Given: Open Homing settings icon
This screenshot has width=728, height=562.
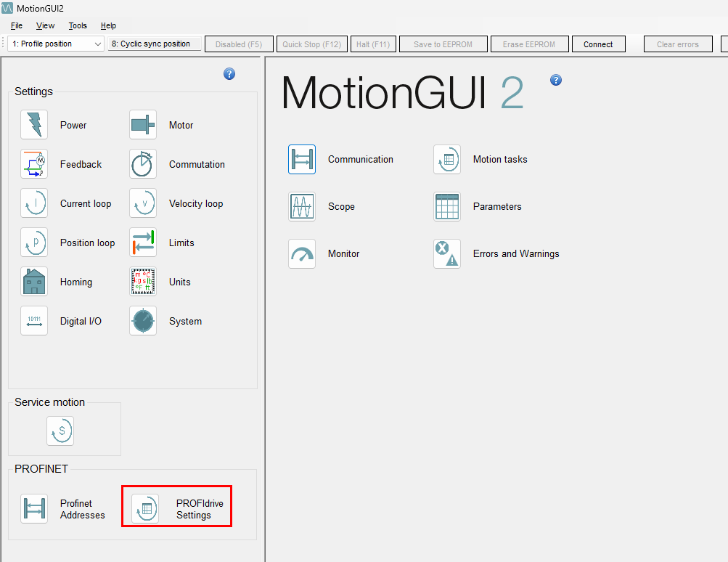Looking at the screenshot, I should point(34,282).
